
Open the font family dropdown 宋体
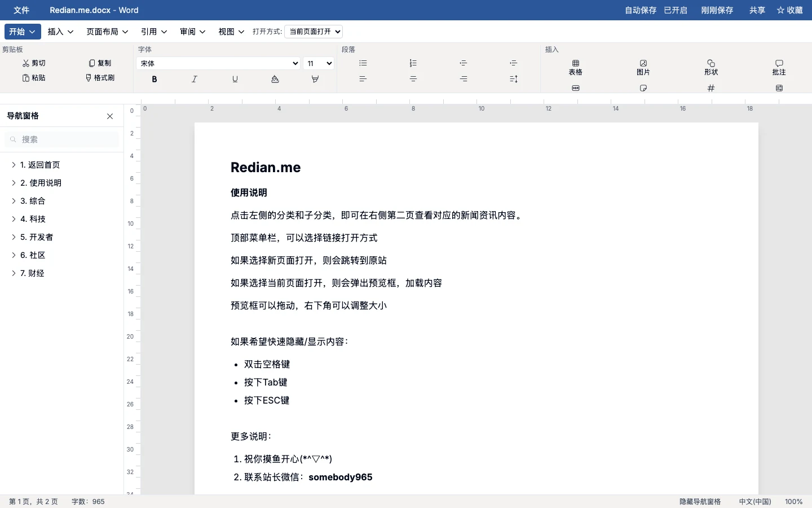218,63
